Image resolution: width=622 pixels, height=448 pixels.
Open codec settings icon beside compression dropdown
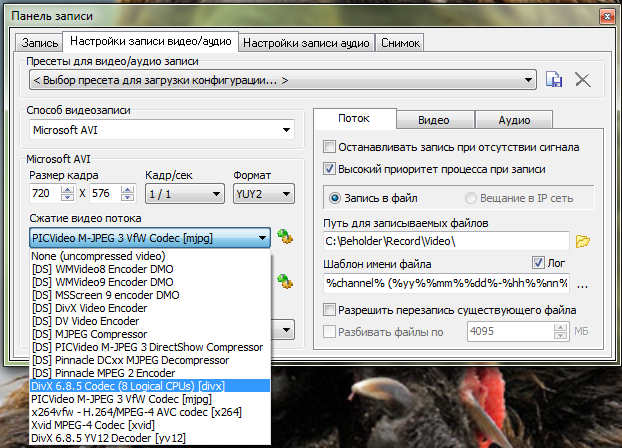(x=286, y=237)
